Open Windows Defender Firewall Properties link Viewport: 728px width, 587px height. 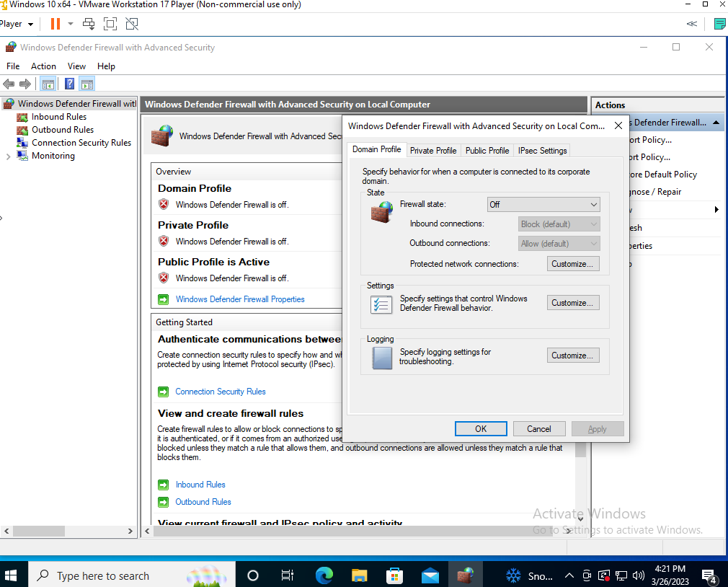pyautogui.click(x=240, y=299)
